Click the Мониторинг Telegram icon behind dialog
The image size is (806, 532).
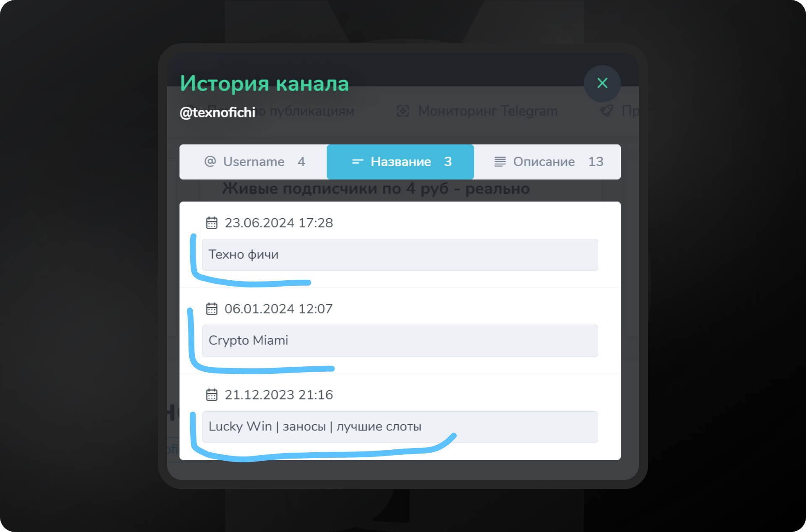coord(403,111)
